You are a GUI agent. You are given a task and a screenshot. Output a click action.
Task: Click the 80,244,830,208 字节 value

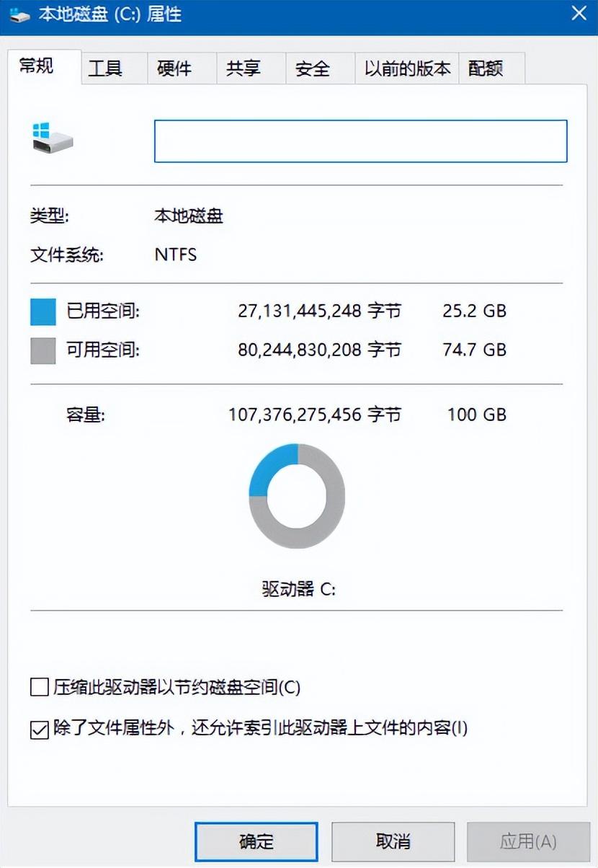pos(320,350)
